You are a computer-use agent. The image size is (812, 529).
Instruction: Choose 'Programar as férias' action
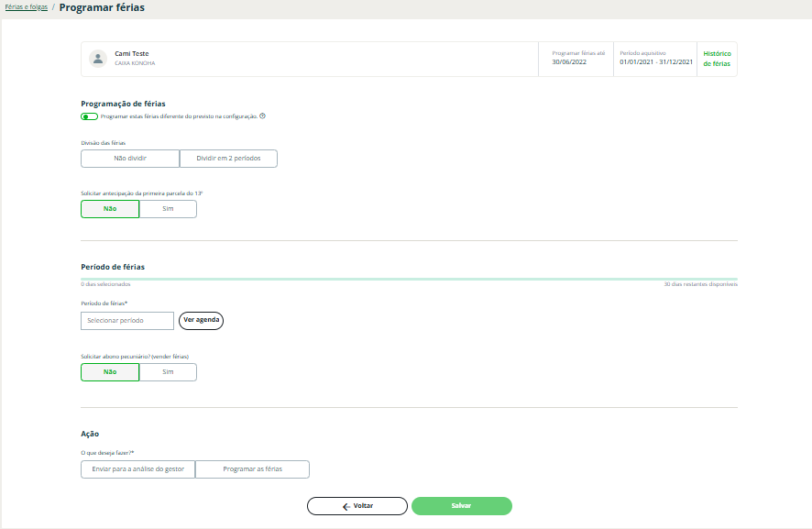click(x=252, y=469)
